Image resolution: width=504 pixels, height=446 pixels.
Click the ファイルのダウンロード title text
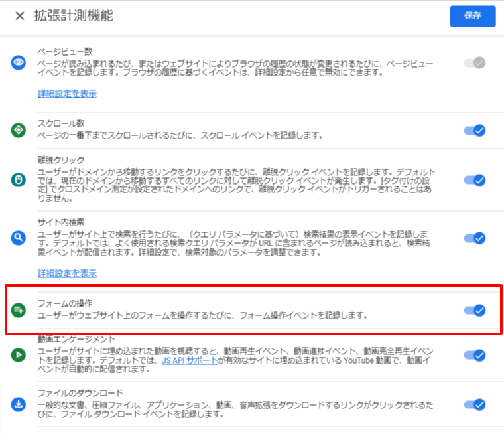[80, 393]
